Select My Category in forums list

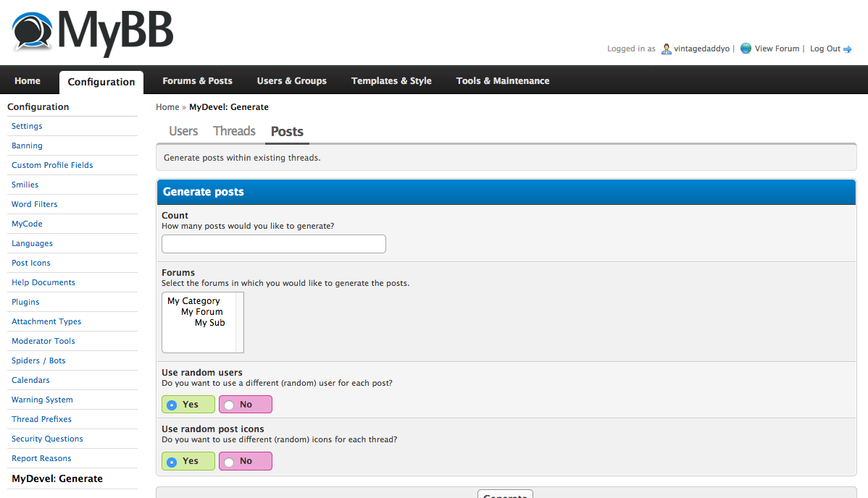point(193,301)
